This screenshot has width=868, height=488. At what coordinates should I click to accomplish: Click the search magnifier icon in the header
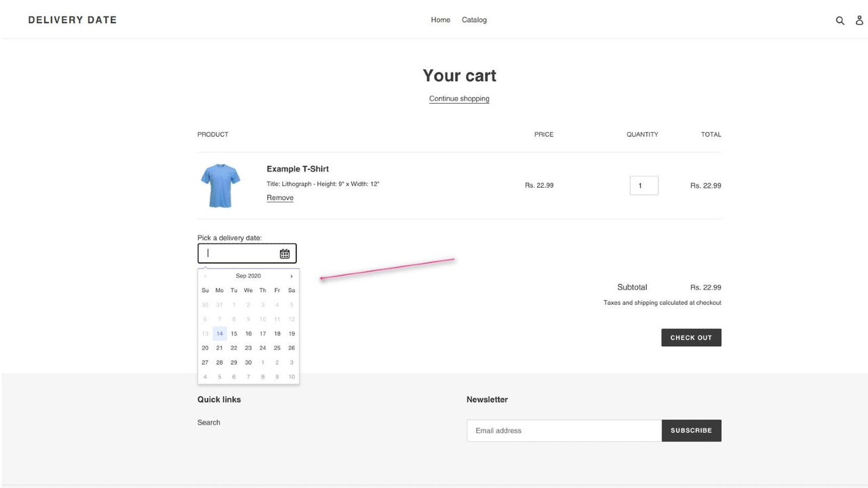[840, 20]
